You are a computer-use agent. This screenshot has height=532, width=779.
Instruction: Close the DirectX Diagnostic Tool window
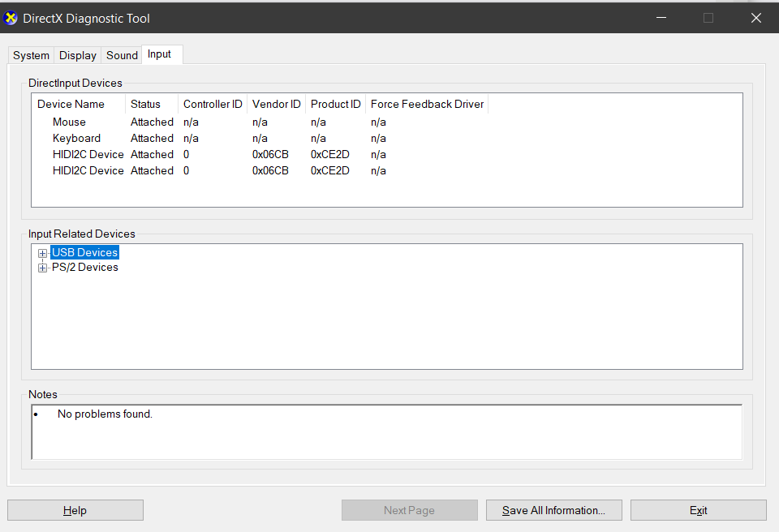pos(755,18)
